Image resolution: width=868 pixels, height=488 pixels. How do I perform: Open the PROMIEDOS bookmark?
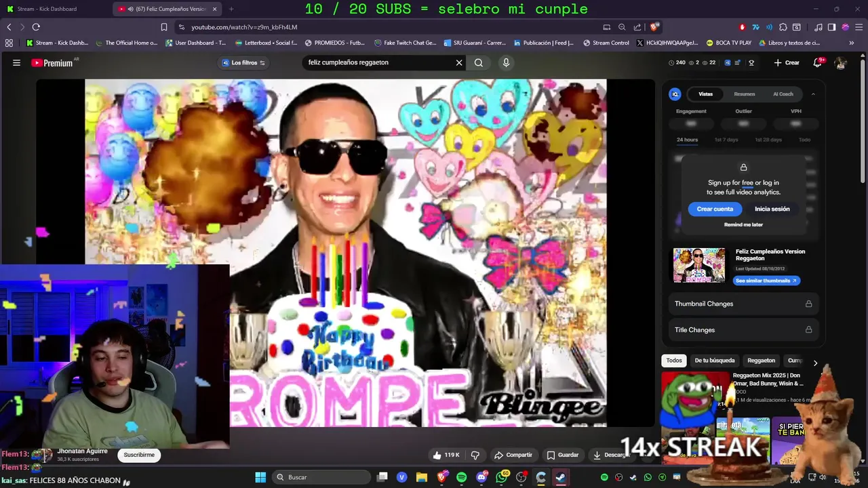pos(335,43)
